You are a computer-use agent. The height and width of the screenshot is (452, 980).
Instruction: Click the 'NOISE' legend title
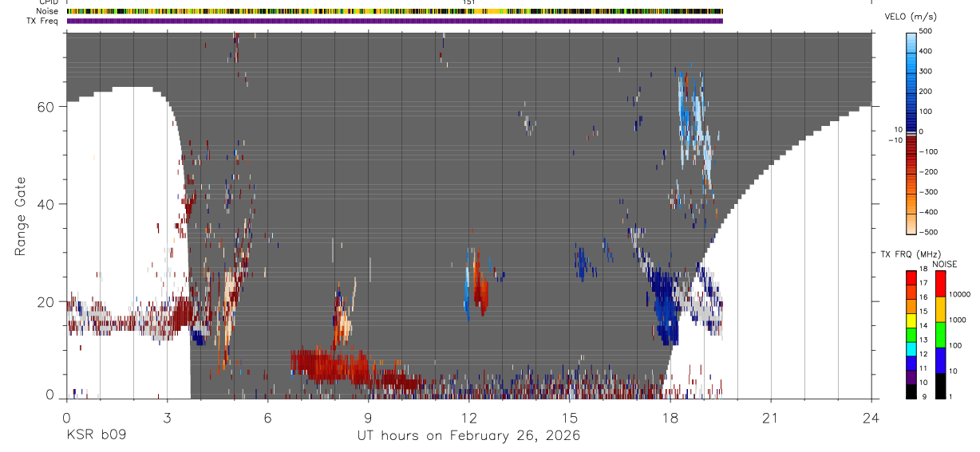pyautogui.click(x=945, y=265)
